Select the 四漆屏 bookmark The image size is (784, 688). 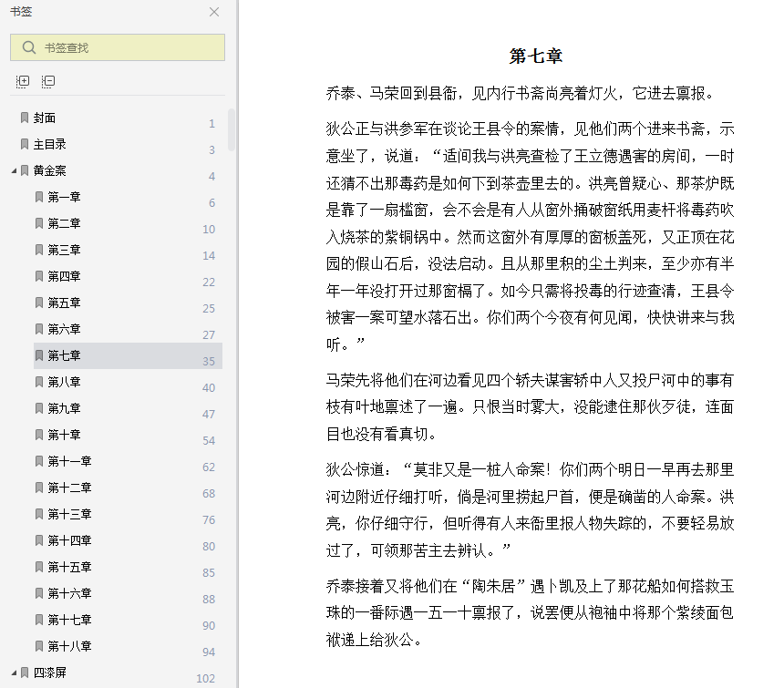click(x=49, y=673)
